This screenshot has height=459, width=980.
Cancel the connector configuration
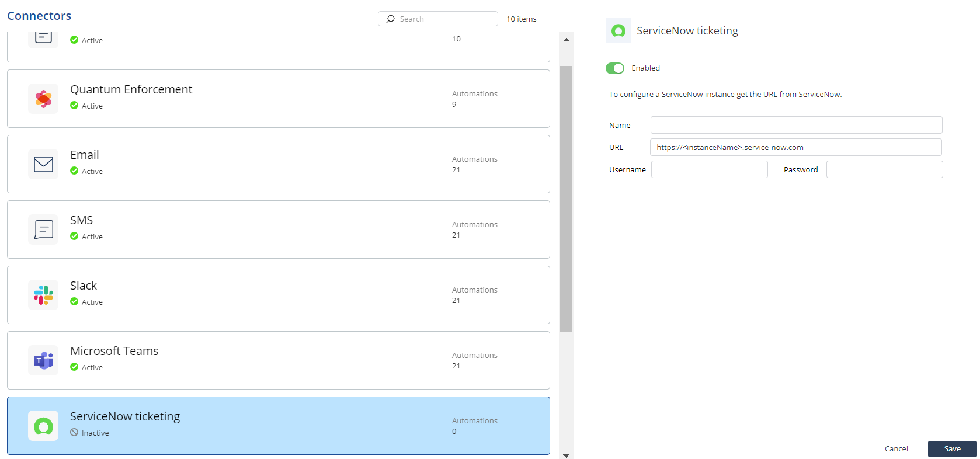point(896,449)
